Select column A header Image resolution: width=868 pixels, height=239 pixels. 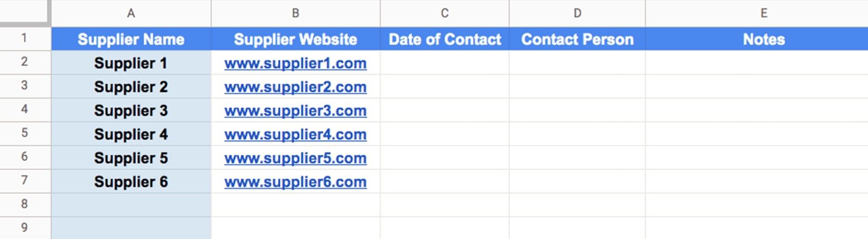coord(131,13)
